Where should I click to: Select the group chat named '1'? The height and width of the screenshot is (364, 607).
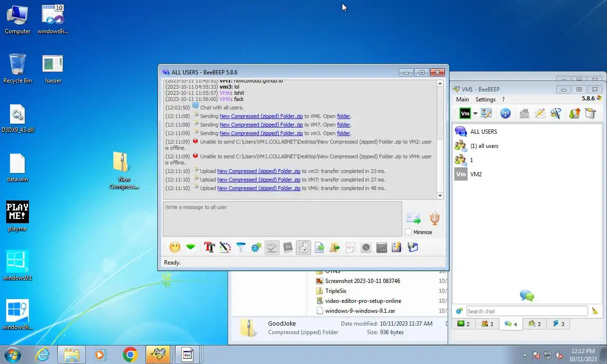click(527, 160)
